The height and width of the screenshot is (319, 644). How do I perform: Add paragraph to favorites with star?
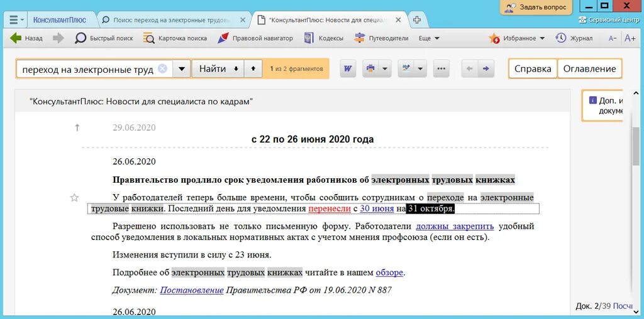(74, 198)
